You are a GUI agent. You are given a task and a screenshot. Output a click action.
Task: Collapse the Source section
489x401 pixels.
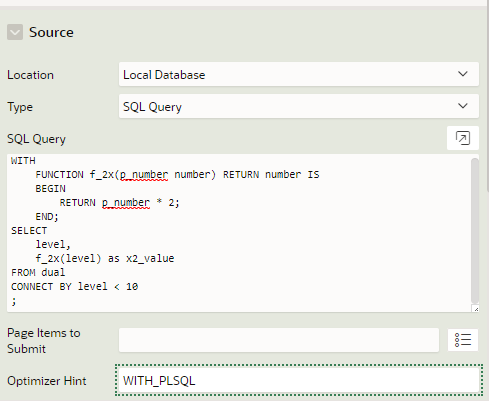15,32
